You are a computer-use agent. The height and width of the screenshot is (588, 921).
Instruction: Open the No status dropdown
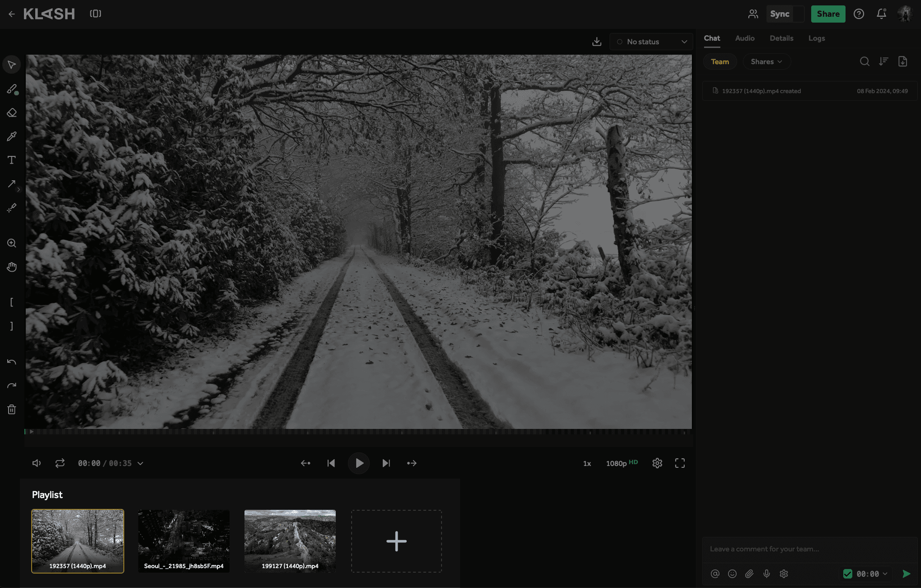pos(651,42)
